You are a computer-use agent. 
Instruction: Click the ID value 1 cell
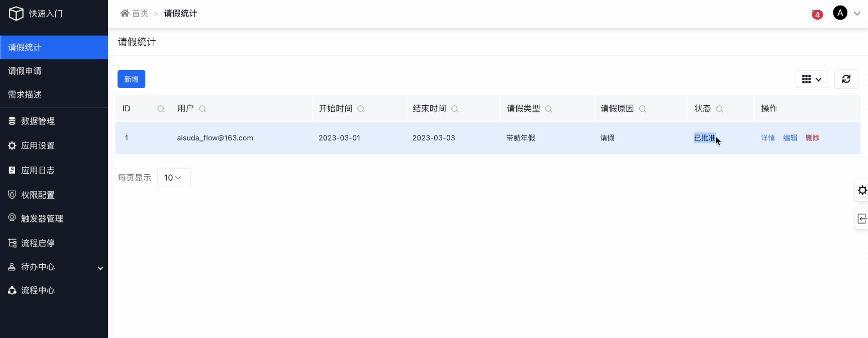[126, 138]
